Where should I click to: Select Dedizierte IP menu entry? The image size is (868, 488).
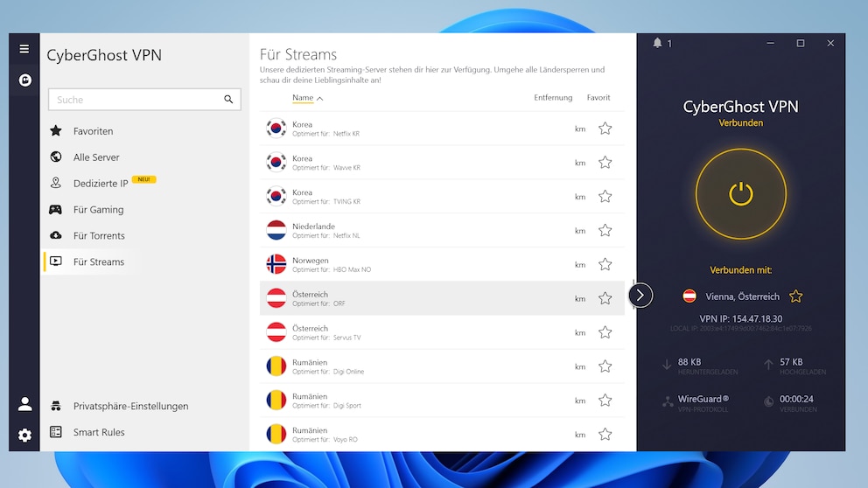tap(101, 183)
